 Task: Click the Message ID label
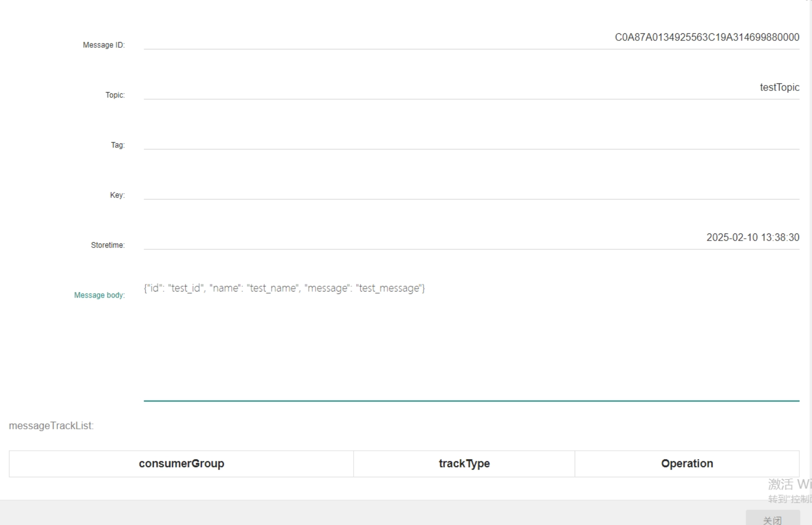104,45
